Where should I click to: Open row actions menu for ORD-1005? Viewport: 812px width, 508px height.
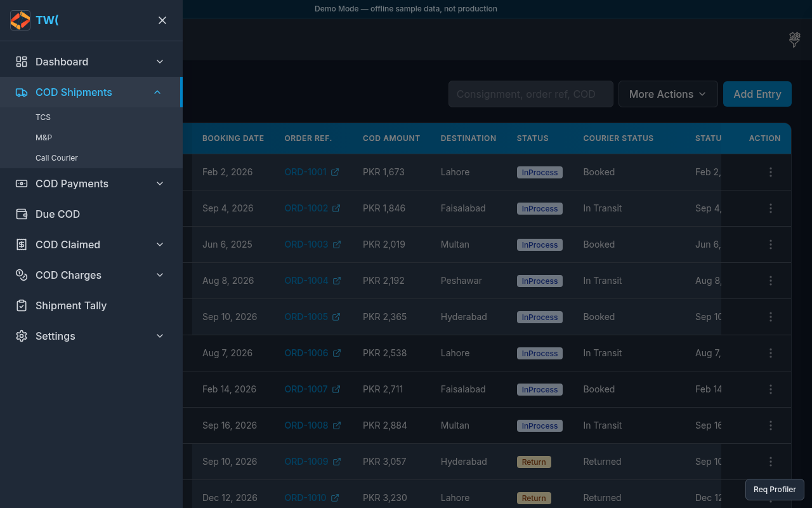point(771,317)
